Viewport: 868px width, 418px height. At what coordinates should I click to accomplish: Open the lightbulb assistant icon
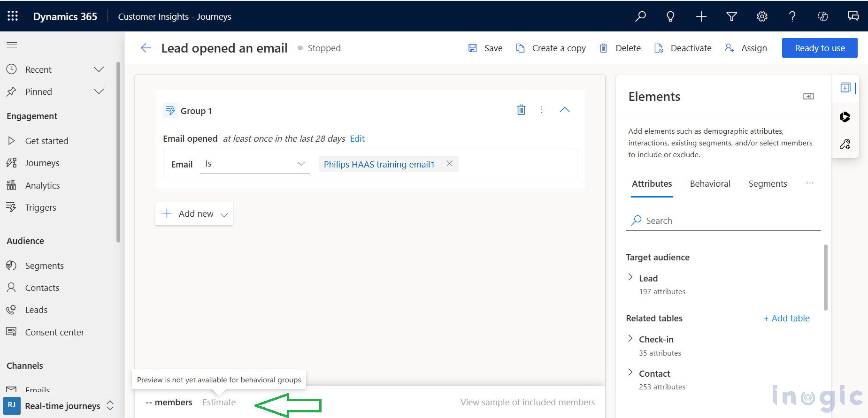[670, 16]
